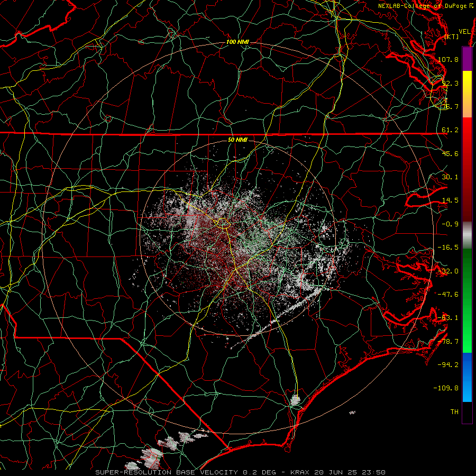Click the blue segment of the color bar
Image resolution: width=476 pixels, height=476 pixels.
tap(467, 377)
